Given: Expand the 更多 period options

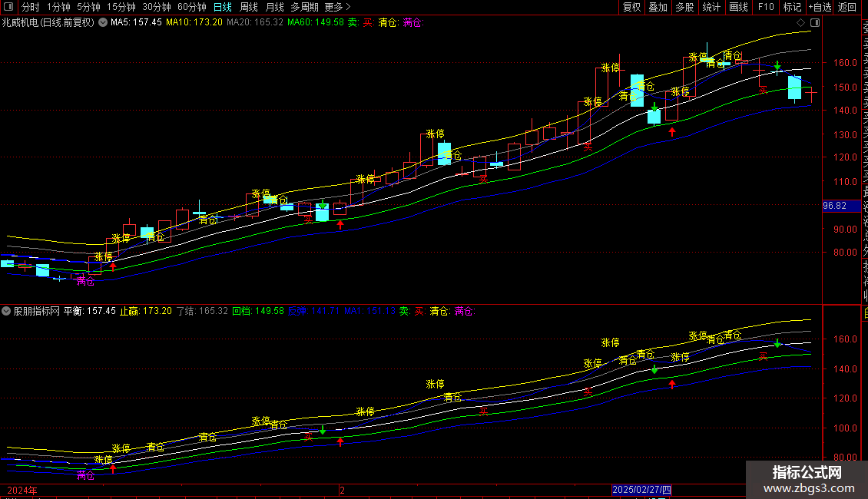Looking at the screenshot, I should coord(338,7).
